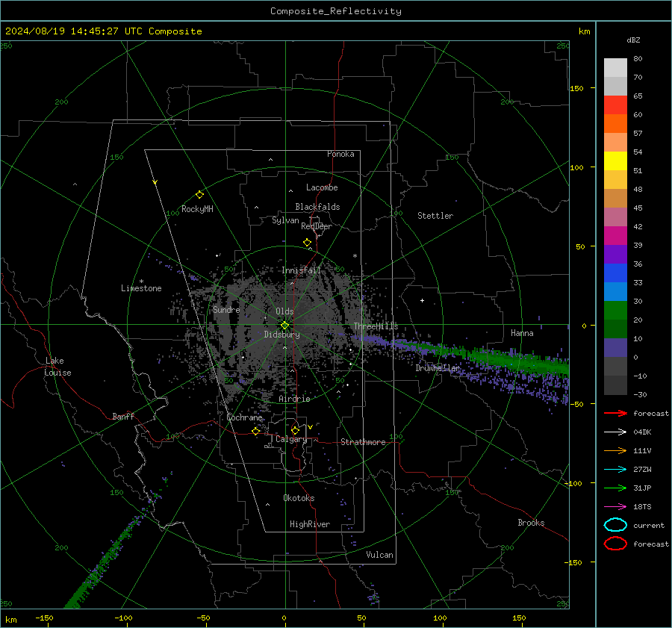Click the dBZ legend heading

633,40
